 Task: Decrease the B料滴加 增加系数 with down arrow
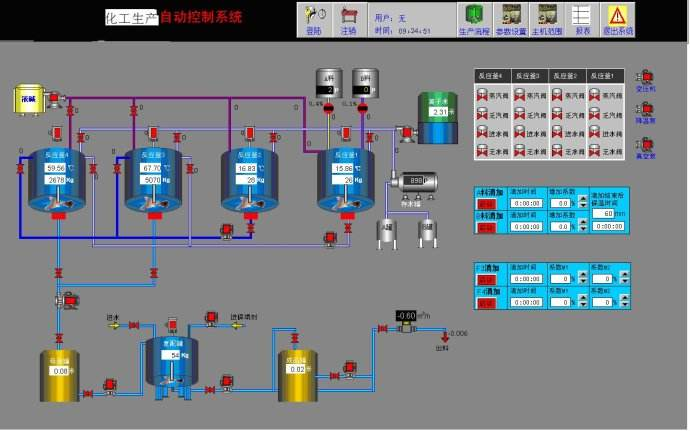581,230
